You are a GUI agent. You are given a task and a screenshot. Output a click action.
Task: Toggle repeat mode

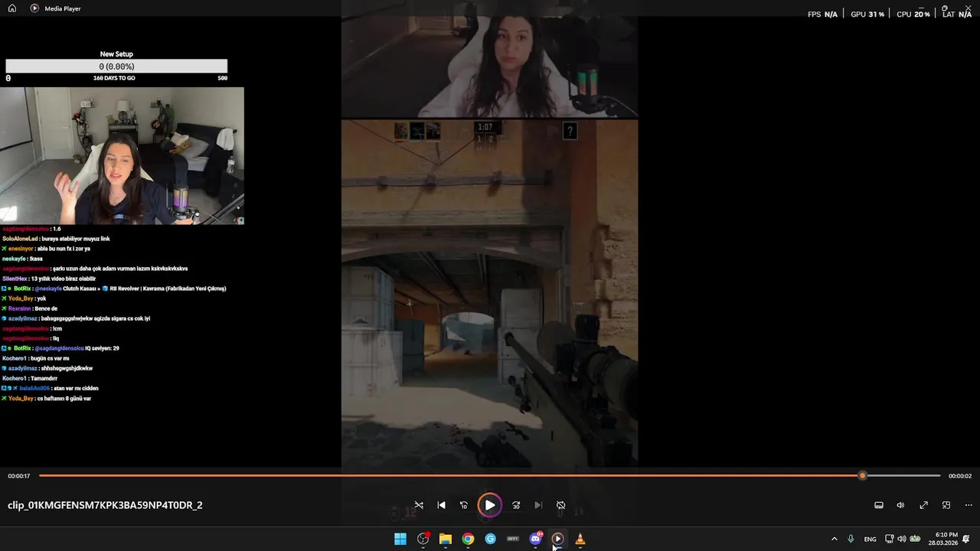coord(560,505)
